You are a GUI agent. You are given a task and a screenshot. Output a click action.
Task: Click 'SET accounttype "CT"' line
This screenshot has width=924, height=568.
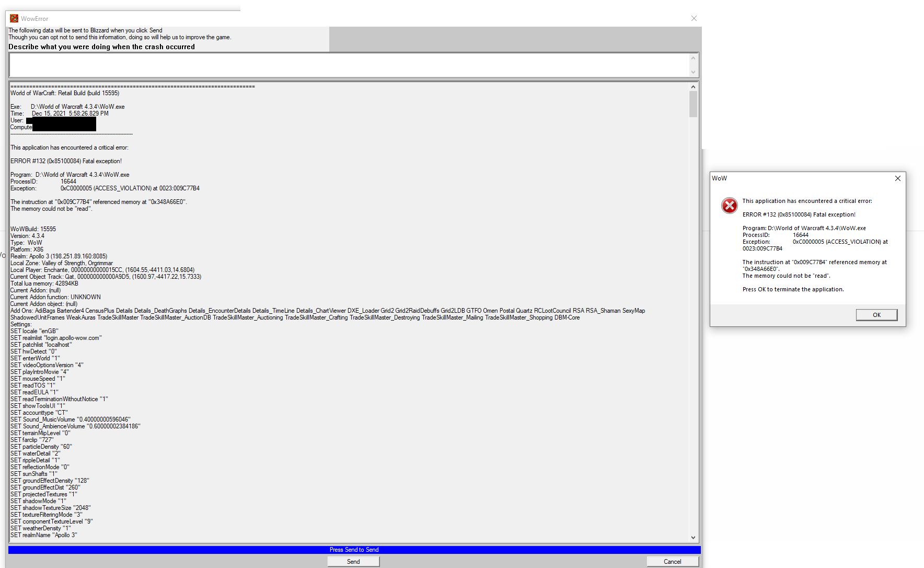click(39, 413)
